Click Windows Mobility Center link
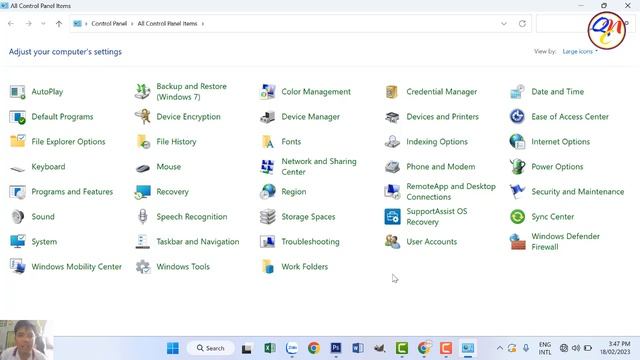Screen dimensions: 640x360 click(76, 267)
